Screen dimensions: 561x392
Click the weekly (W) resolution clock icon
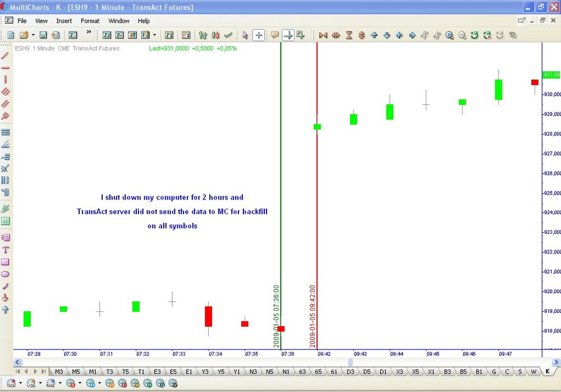coord(135,384)
